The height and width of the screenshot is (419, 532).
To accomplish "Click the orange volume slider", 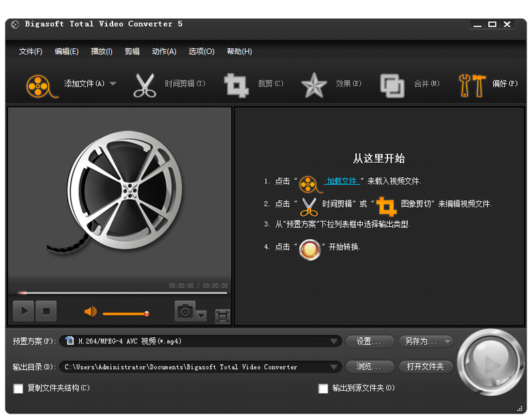I will (x=125, y=313).
